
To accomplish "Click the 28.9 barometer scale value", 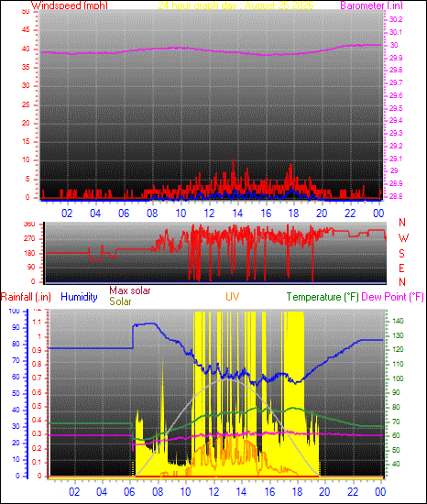I will click(x=396, y=183).
